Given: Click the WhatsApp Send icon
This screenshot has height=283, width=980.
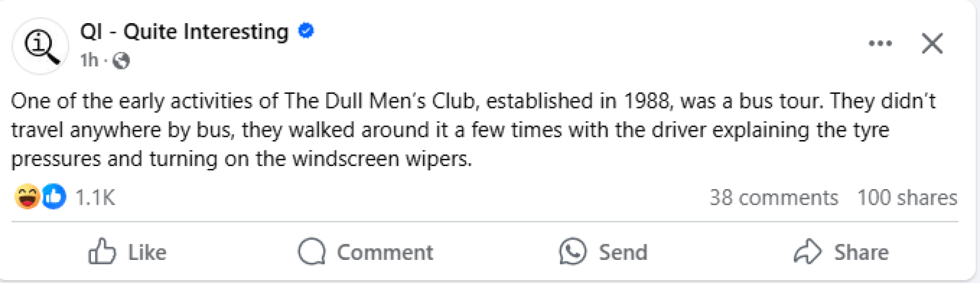Looking at the screenshot, I should click(x=573, y=251).
